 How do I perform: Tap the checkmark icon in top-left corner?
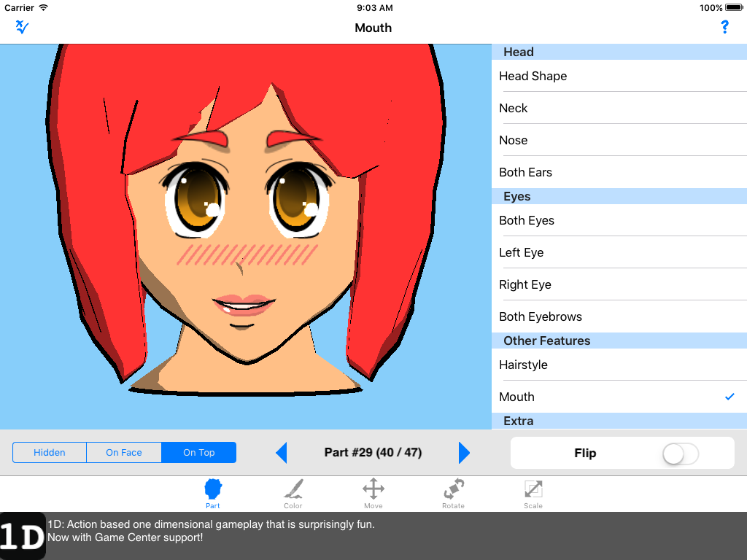click(x=22, y=28)
